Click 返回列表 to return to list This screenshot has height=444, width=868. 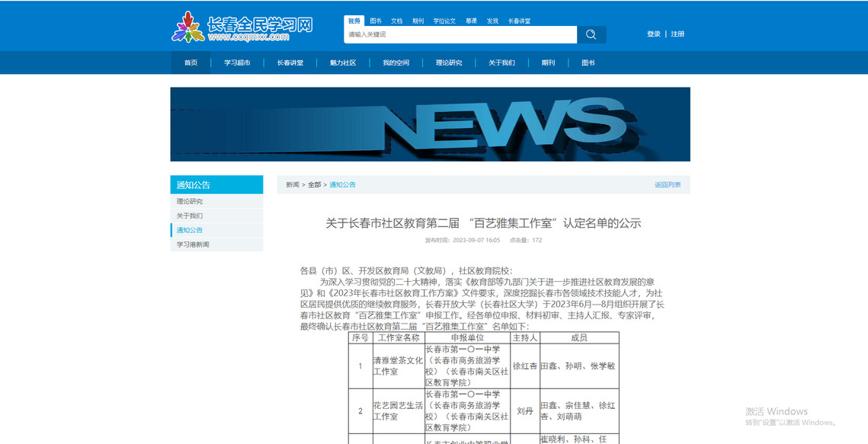click(x=667, y=185)
